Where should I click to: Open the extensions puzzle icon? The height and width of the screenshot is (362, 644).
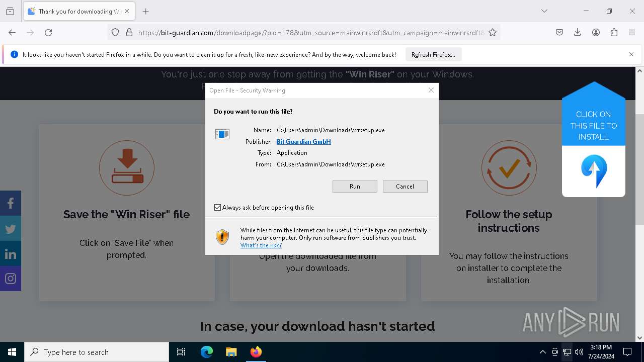(x=614, y=32)
